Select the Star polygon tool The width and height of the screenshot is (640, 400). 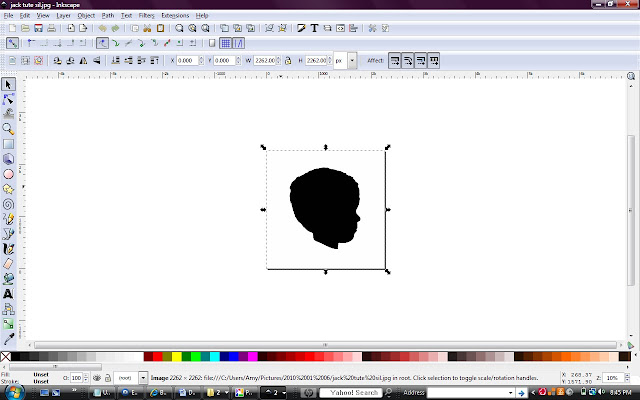coord(8,189)
